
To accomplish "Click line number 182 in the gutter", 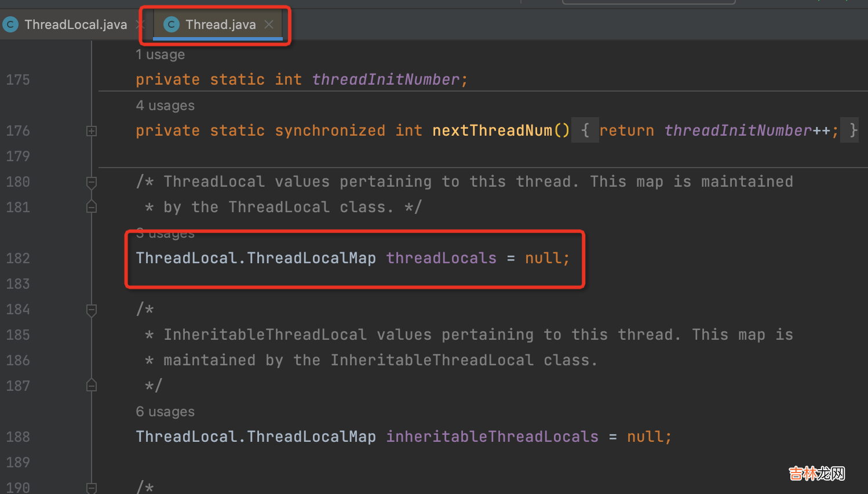I will click(x=18, y=258).
